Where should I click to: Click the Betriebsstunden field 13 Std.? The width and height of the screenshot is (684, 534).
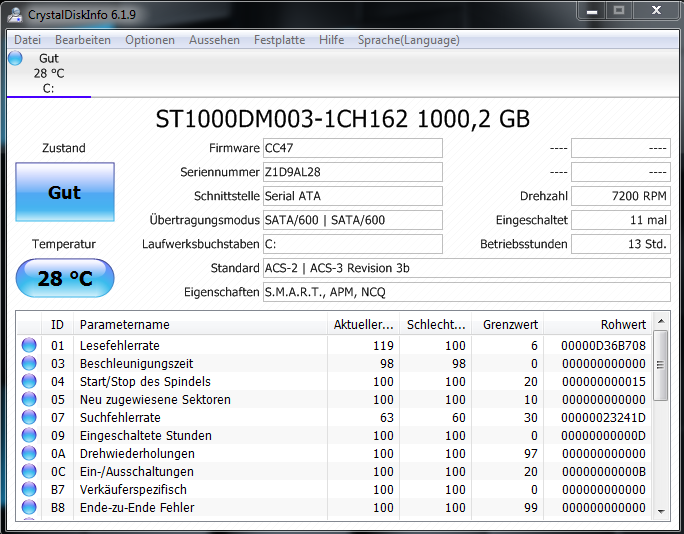click(621, 244)
